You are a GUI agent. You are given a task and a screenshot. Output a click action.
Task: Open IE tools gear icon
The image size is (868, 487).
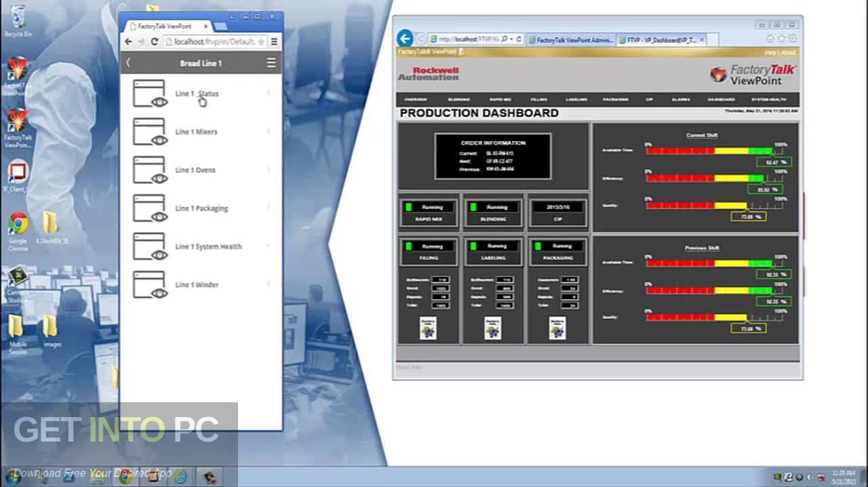[792, 39]
